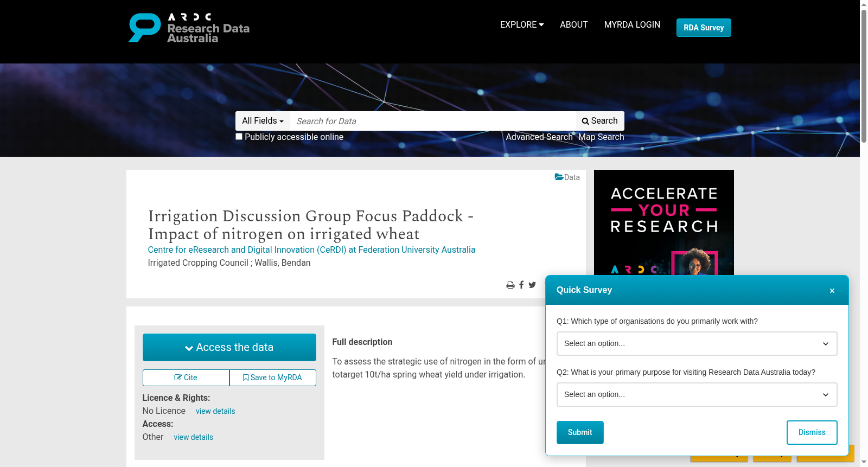The height and width of the screenshot is (467, 868).
Task: Click the Full description heading
Action: 362,342
